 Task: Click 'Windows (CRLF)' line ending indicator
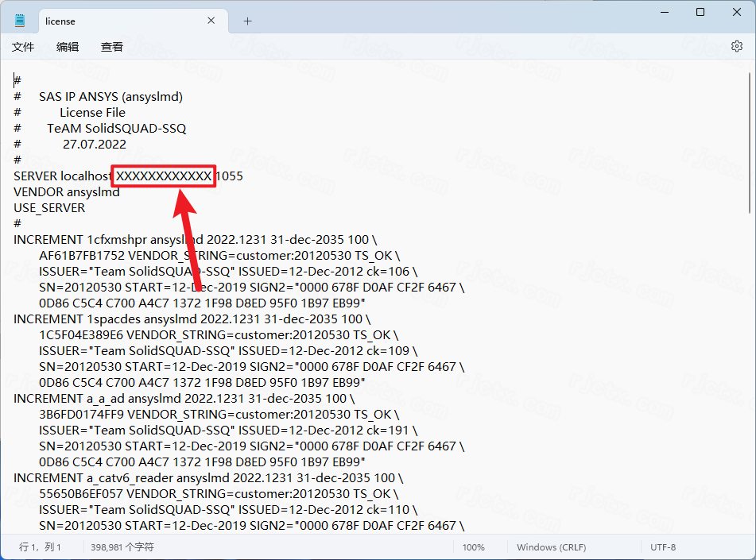tap(552, 547)
